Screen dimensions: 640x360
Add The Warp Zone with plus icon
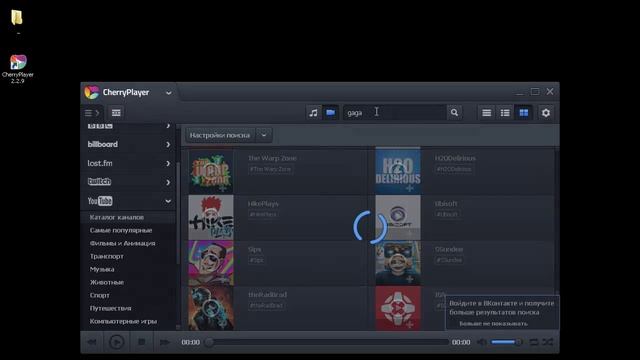[x=223, y=189]
